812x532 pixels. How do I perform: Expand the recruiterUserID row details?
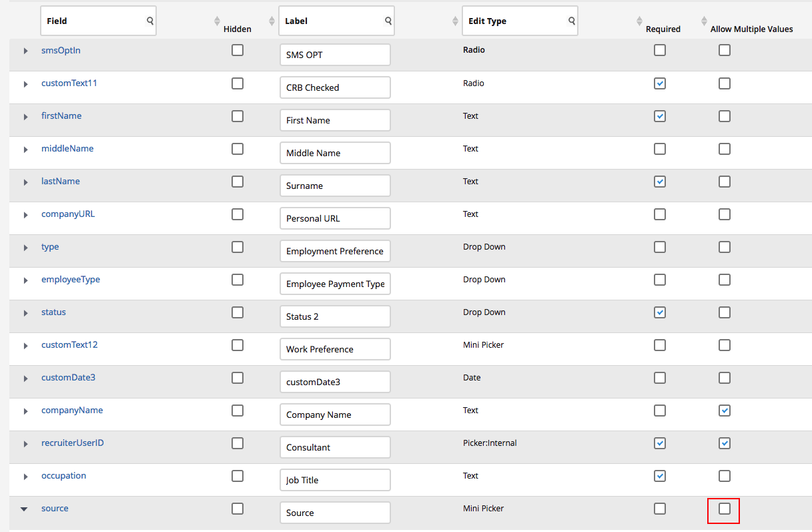[x=26, y=444]
